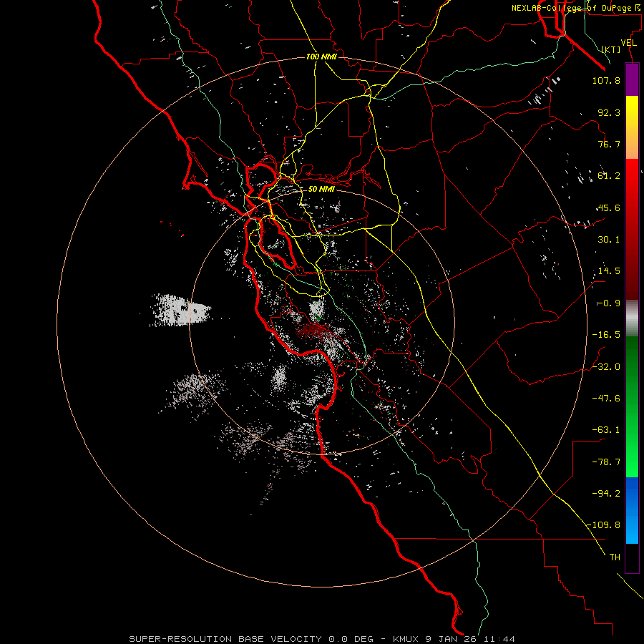
Task: Pick the gray segment of the color bar
Action: click(632, 318)
